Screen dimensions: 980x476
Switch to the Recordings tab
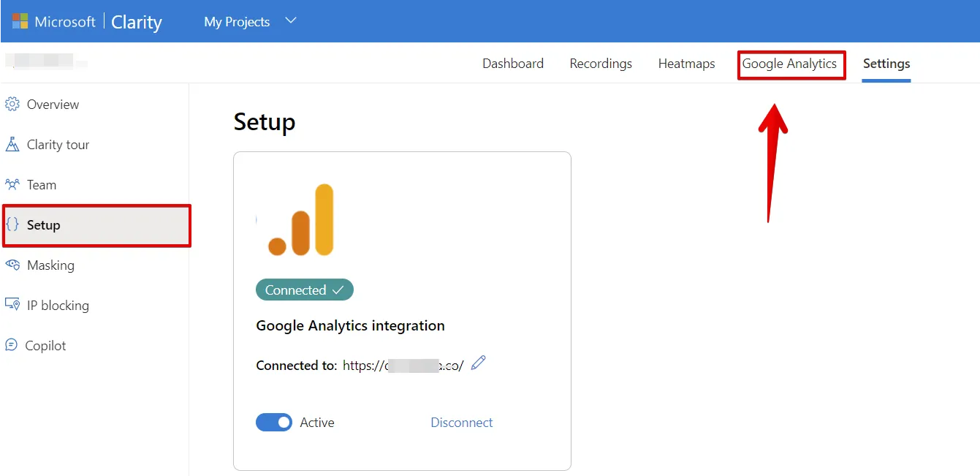(601, 64)
